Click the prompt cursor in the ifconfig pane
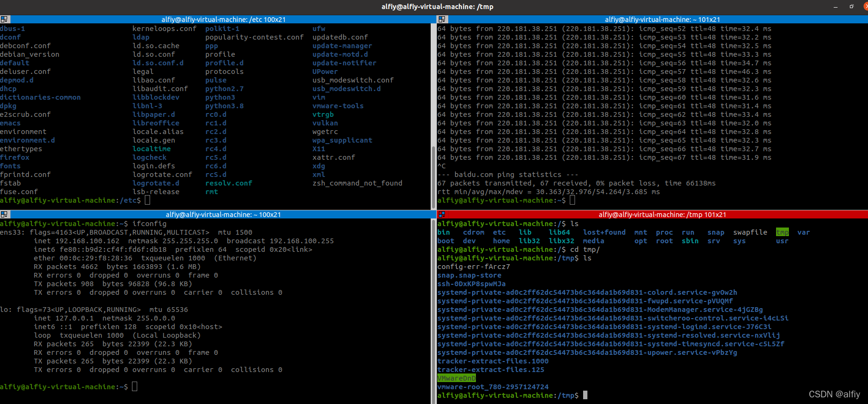 pyautogui.click(x=135, y=387)
